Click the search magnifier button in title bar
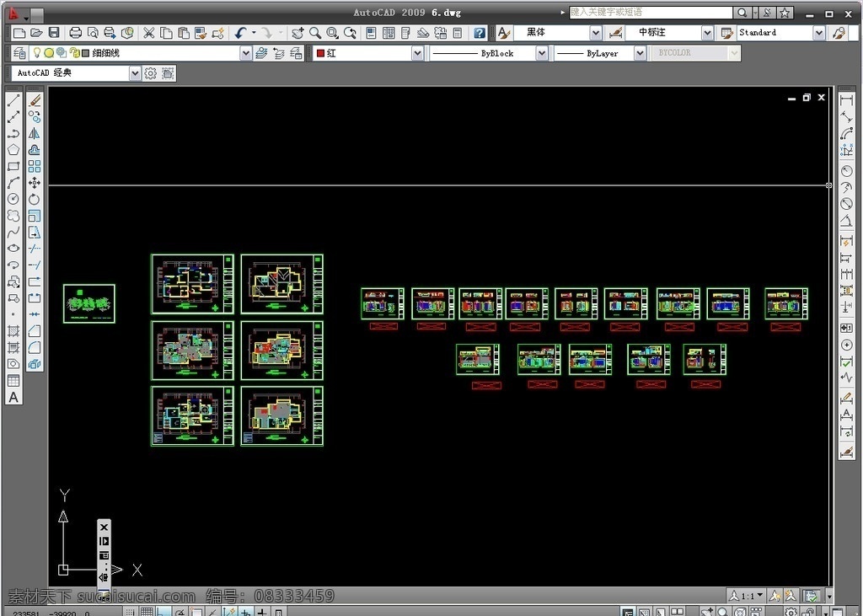863x616 pixels. click(742, 12)
